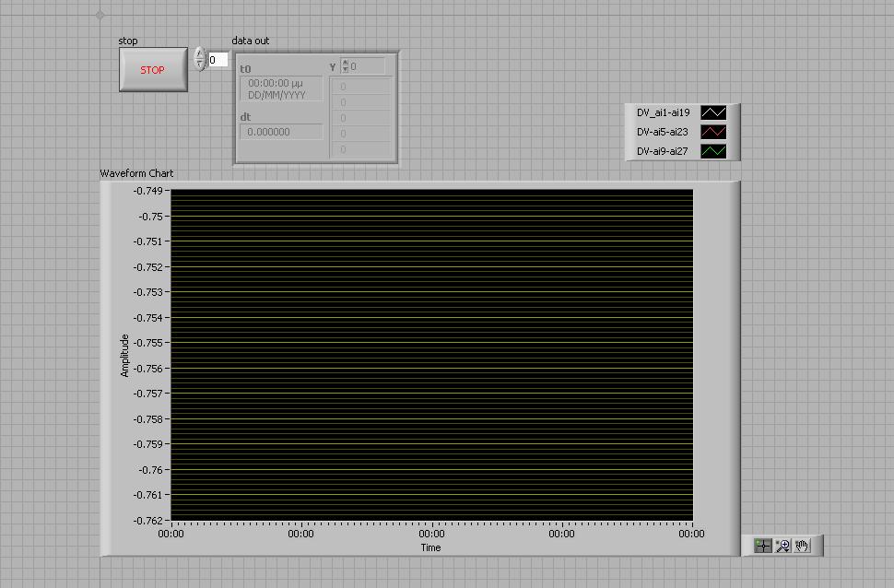
Task: Click the Waveform Chart title label
Action: (x=136, y=173)
